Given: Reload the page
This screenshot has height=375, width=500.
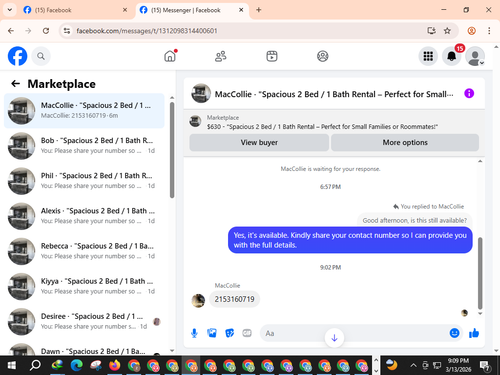Looking at the screenshot, I should tap(46, 31).
